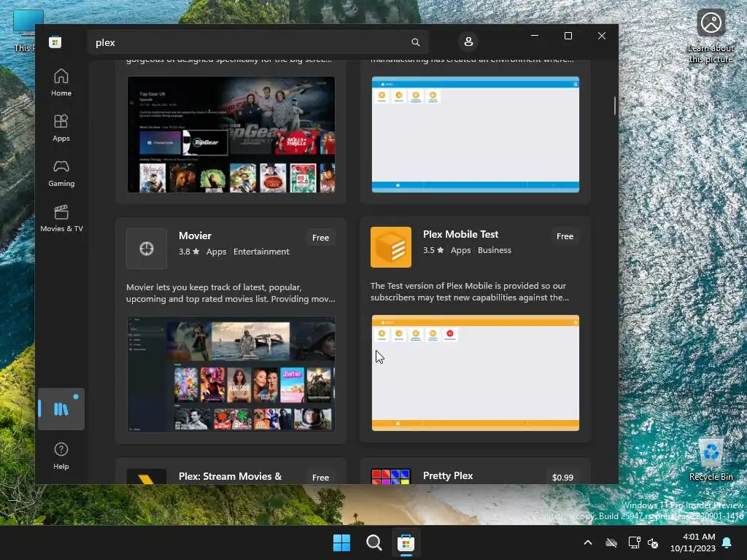Image resolution: width=747 pixels, height=560 pixels.
Task: Click the Top Gear screenshot thumbnail
Action: click(x=231, y=134)
